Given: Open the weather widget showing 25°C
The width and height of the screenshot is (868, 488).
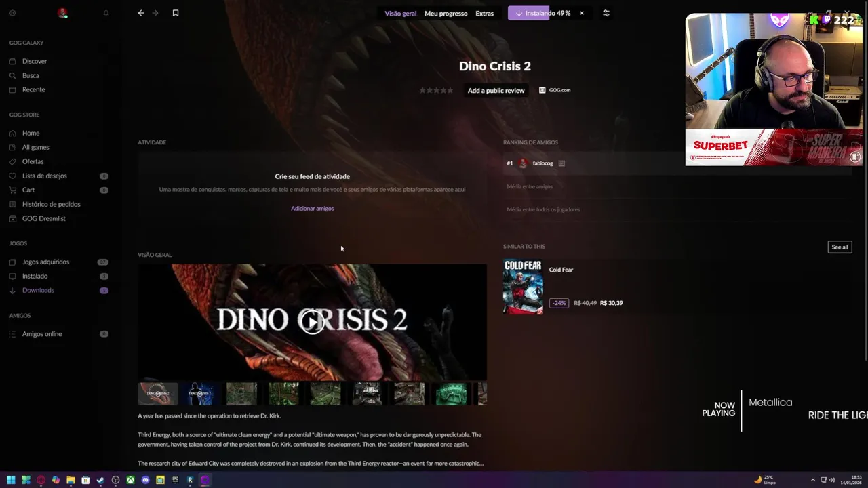Looking at the screenshot, I should point(764,480).
